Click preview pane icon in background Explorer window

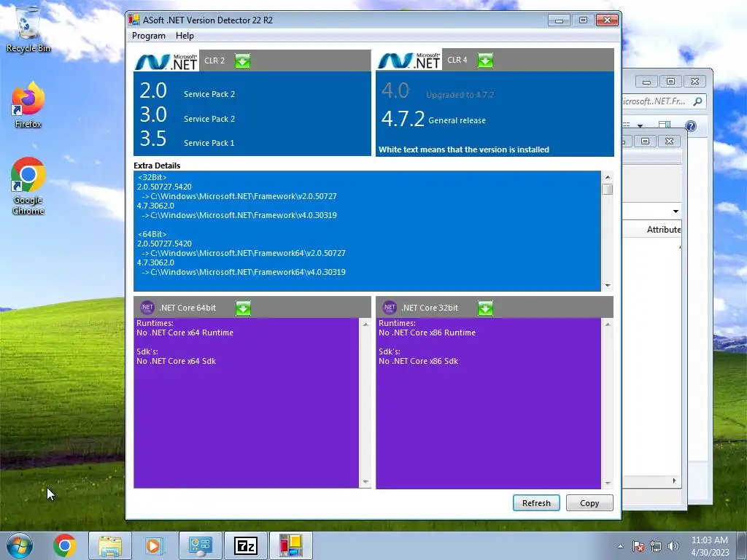coord(664,125)
